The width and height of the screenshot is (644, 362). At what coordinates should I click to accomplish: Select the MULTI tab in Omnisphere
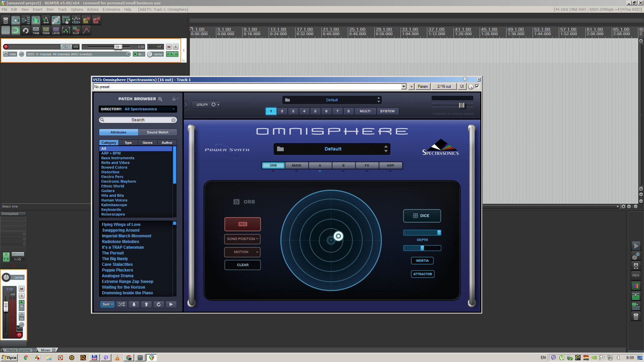coord(365,111)
